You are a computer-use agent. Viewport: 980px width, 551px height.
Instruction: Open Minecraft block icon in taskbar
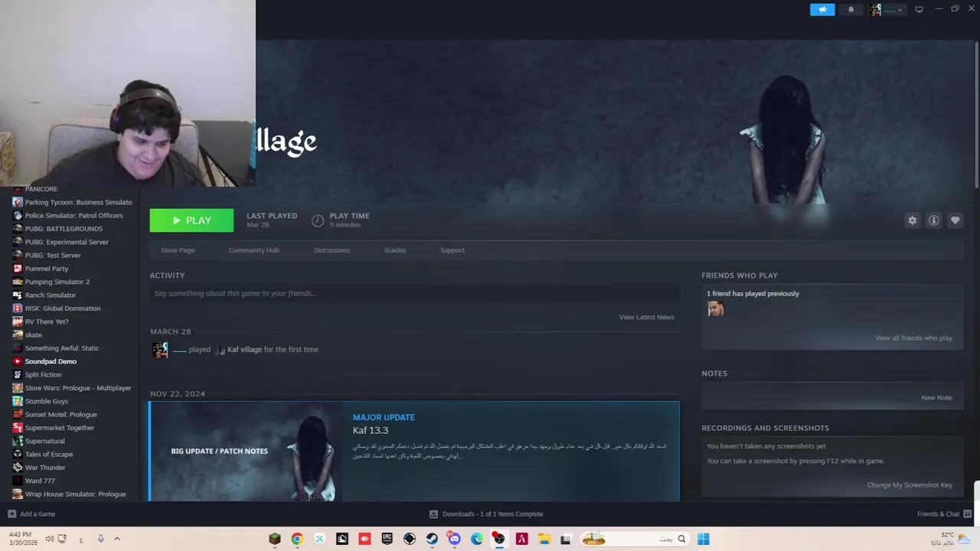click(275, 539)
